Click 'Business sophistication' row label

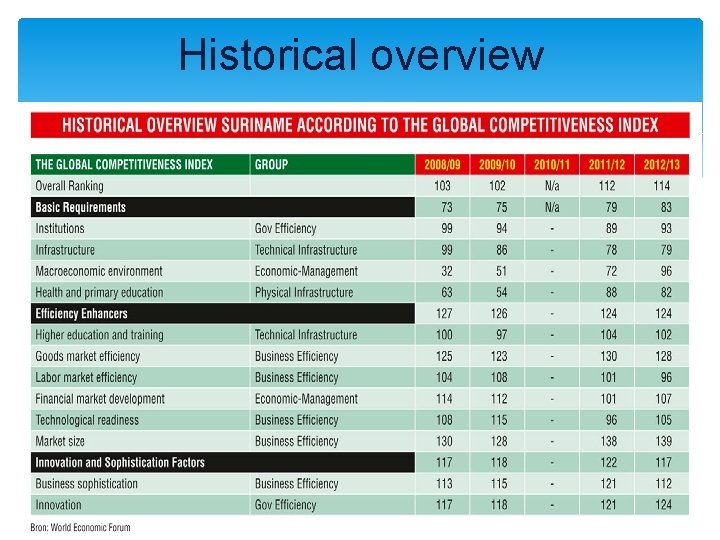click(x=86, y=484)
